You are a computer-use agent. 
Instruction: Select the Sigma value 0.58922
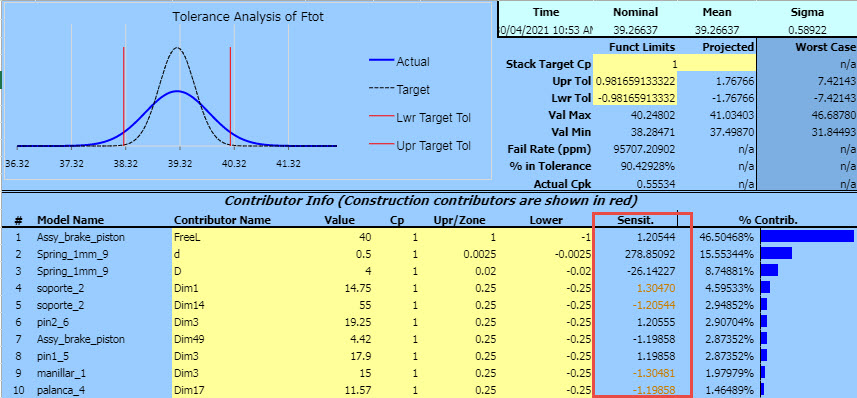(x=807, y=31)
